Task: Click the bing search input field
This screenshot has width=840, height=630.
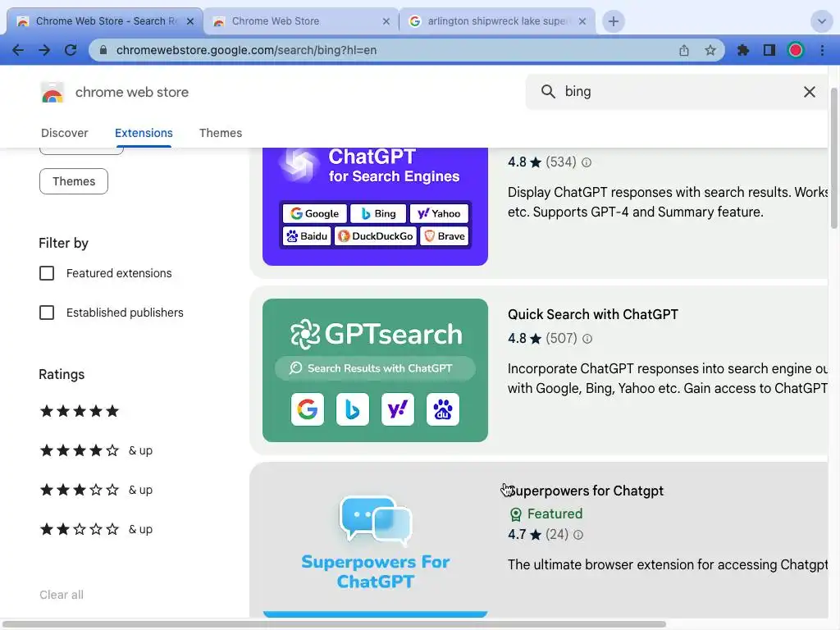Action: pyautogui.click(x=678, y=92)
